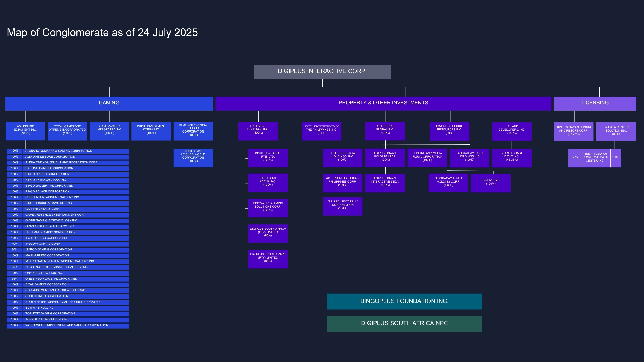Click DIGINVEST HOLDINGS INC. box

(258, 131)
